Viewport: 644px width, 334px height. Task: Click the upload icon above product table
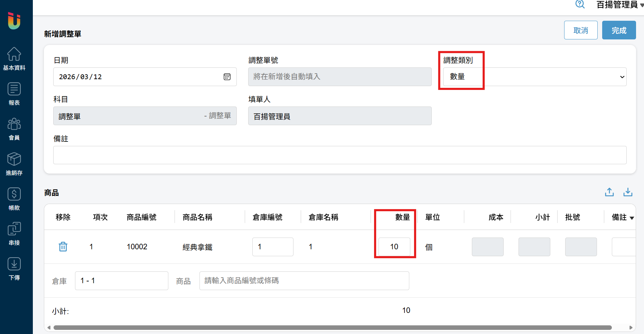[x=609, y=192]
